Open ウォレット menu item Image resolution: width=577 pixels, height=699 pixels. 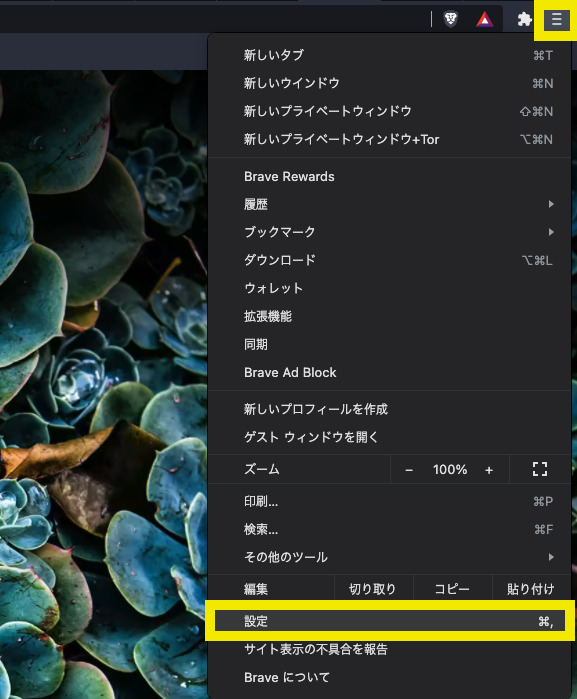point(389,288)
